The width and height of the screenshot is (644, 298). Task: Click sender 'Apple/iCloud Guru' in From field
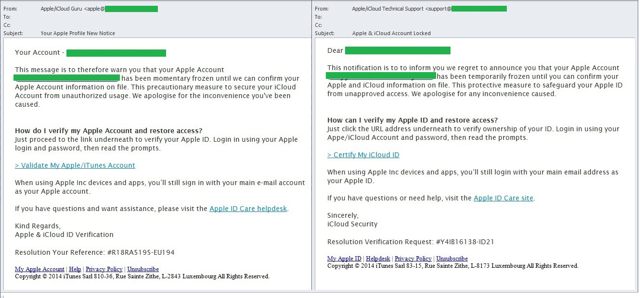pos(62,9)
